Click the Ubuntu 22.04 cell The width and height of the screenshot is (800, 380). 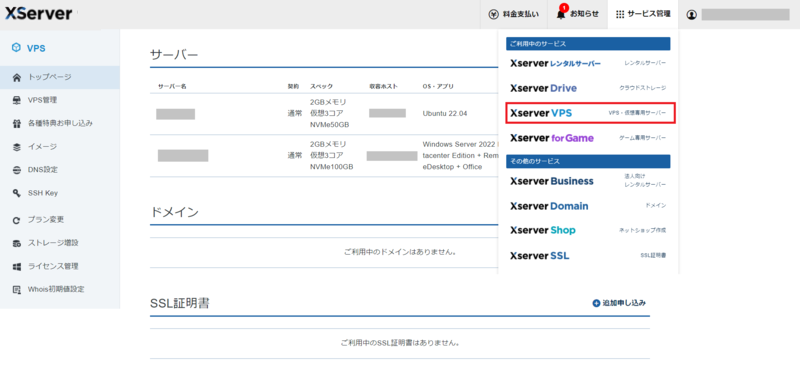tap(446, 113)
